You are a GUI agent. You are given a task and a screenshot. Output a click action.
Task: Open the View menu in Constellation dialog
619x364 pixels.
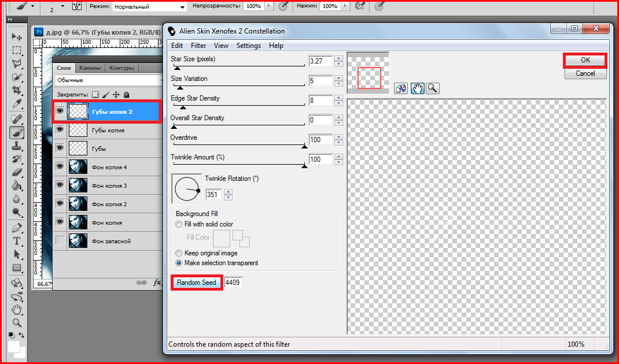tap(221, 45)
